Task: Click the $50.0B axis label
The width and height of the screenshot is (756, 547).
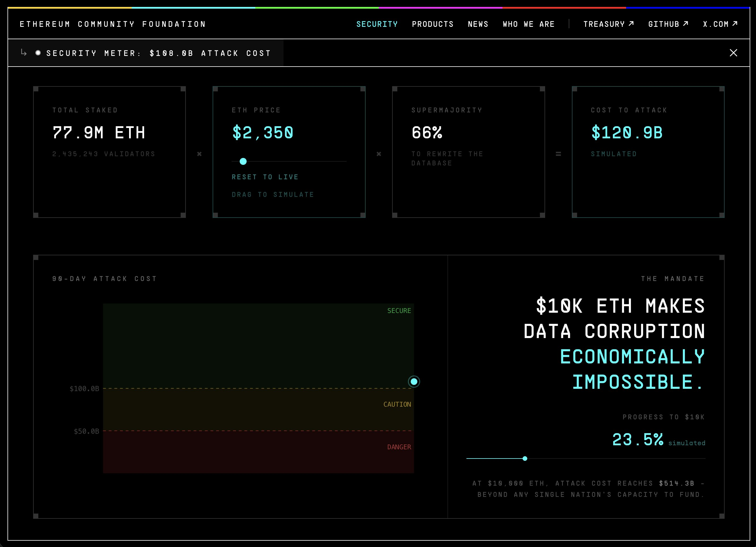Action: pyautogui.click(x=86, y=431)
